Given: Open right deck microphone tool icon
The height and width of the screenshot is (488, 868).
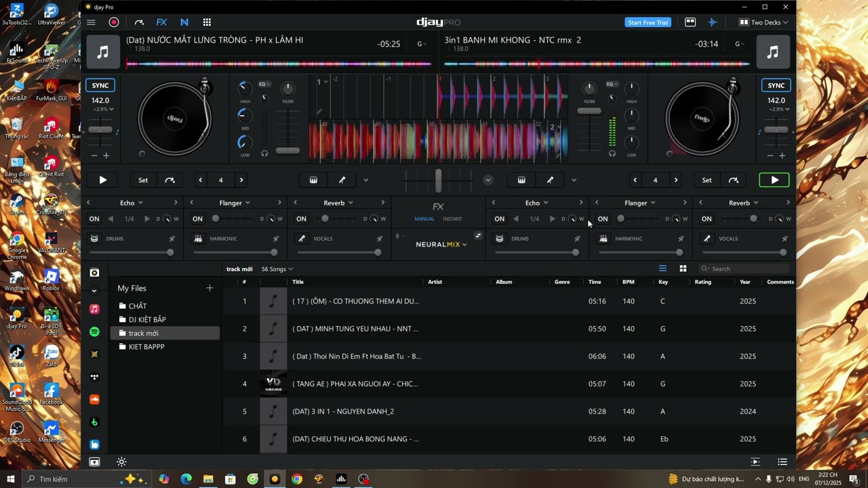Looking at the screenshot, I should (x=550, y=180).
